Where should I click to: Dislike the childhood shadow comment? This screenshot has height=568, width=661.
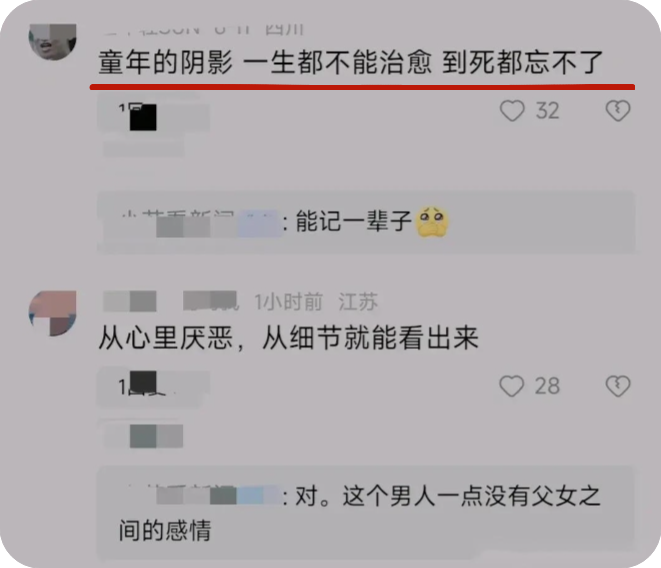[x=618, y=111]
